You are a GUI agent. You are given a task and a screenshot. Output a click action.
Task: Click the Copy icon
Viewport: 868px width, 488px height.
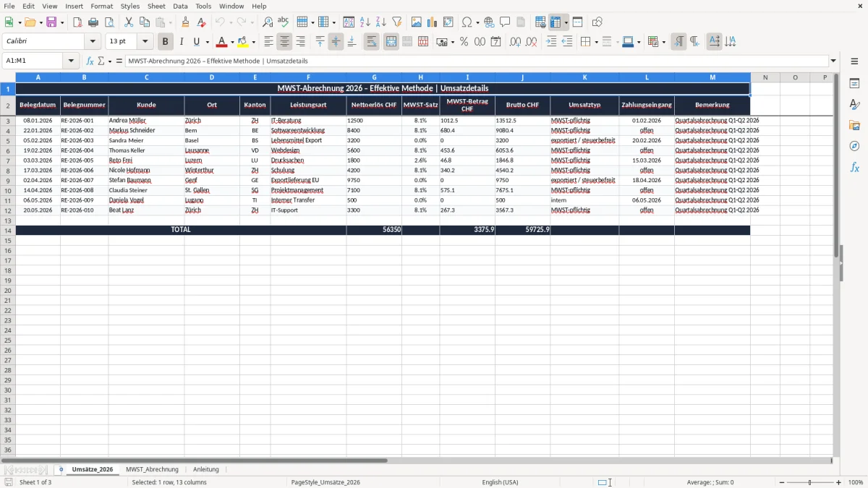145,22
